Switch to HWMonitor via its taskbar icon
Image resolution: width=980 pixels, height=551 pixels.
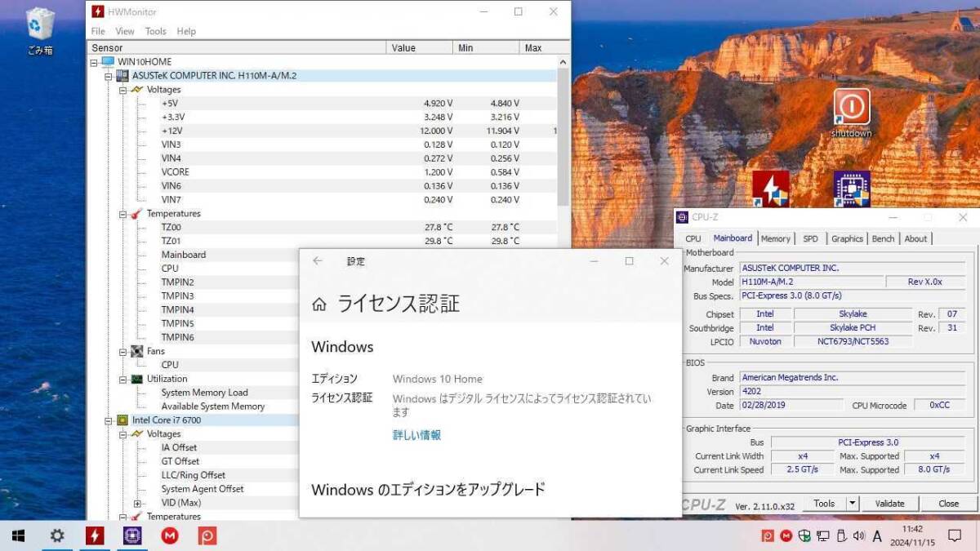click(95, 535)
